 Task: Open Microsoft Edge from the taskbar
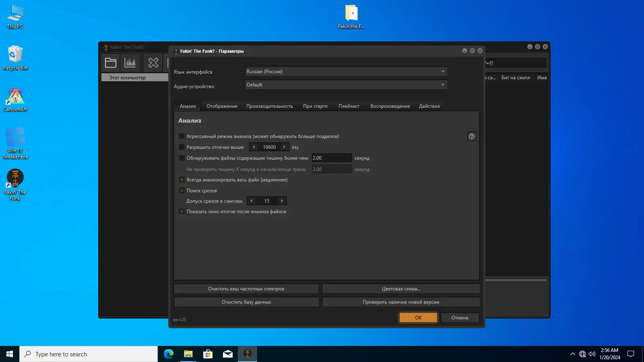[169, 354]
